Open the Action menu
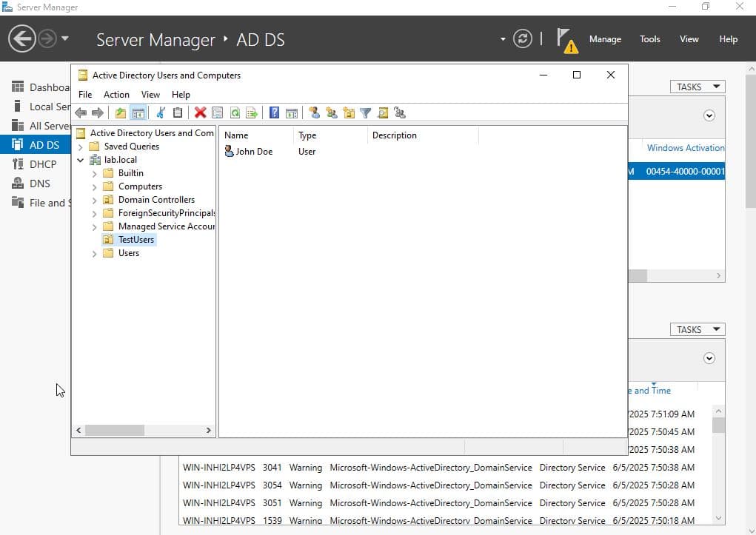This screenshot has width=756, height=535. click(116, 95)
